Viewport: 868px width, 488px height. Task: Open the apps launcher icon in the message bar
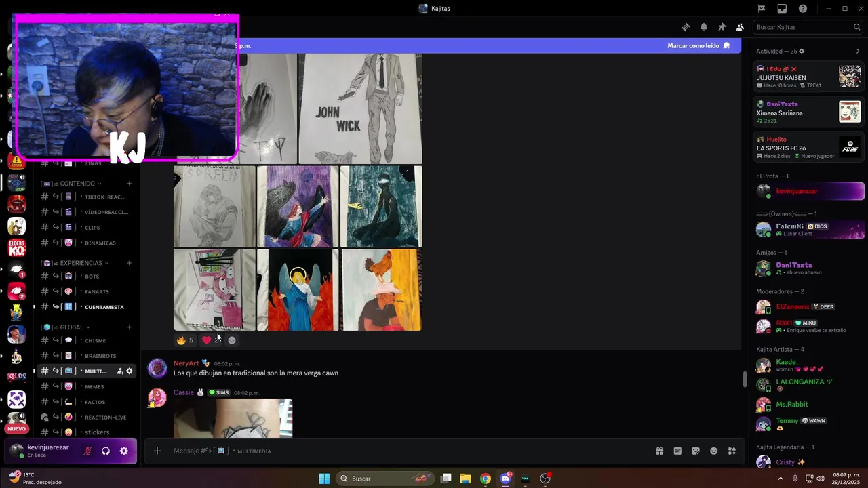point(732,451)
